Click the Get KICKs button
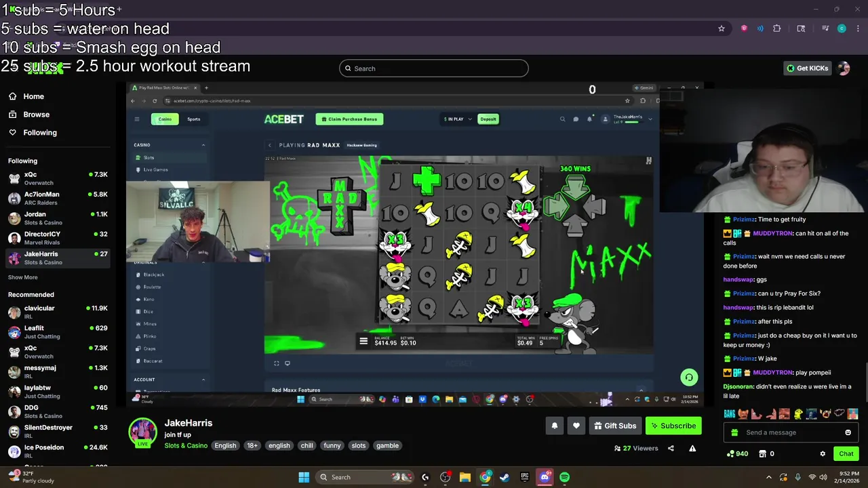This screenshot has height=488, width=868. point(807,68)
